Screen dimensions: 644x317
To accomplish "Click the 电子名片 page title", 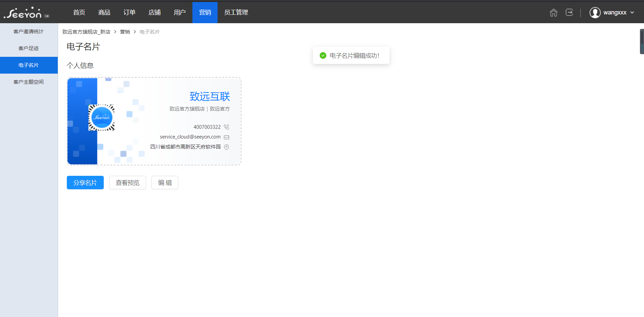I will tap(84, 47).
